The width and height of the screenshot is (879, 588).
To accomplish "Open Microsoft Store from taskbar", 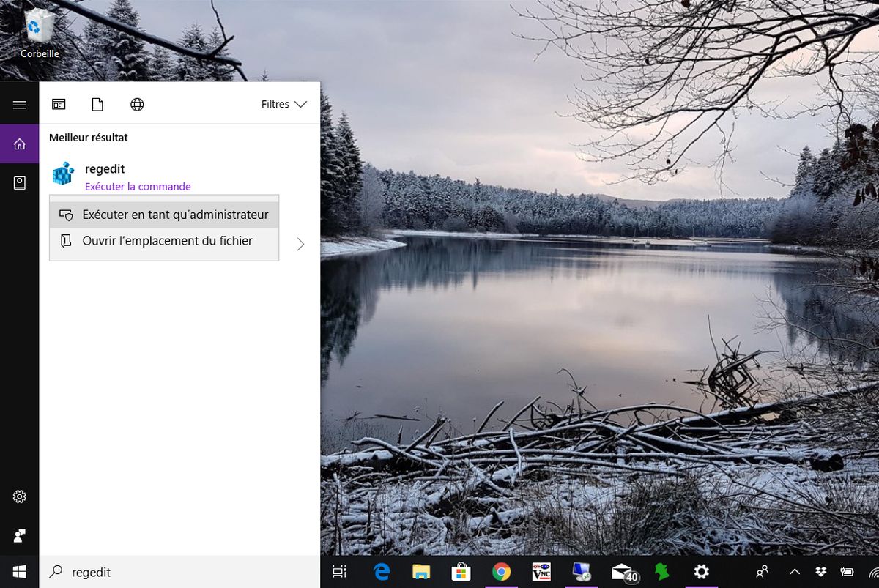I will (460, 572).
